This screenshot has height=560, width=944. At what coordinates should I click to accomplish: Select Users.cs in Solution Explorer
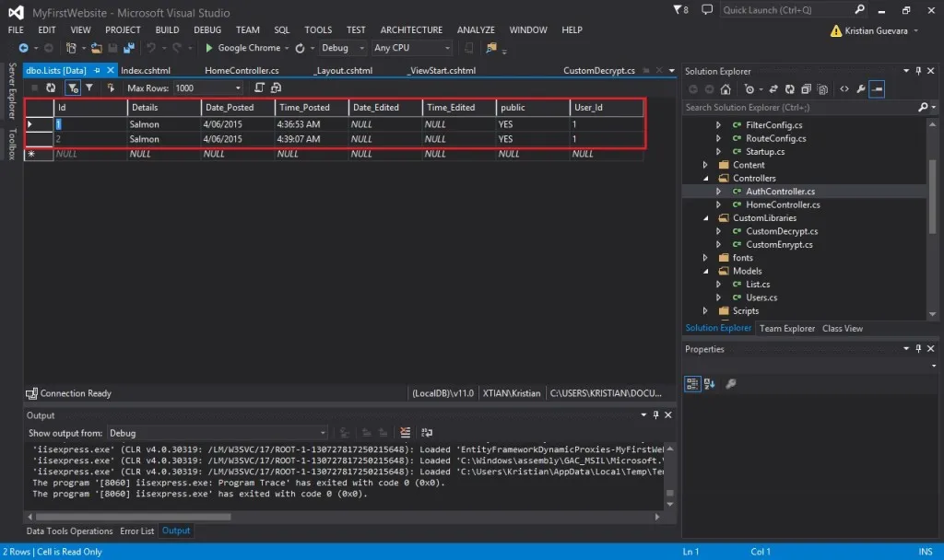click(761, 297)
